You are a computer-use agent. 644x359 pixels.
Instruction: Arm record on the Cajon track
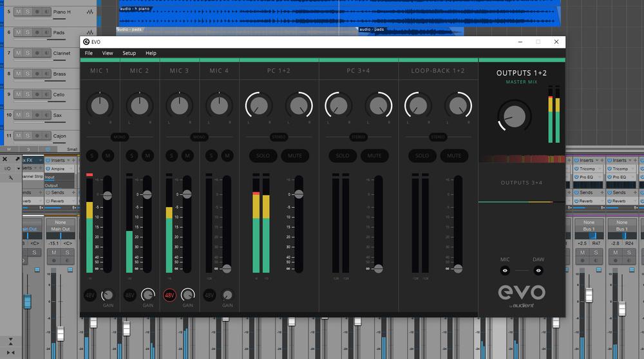[37, 136]
